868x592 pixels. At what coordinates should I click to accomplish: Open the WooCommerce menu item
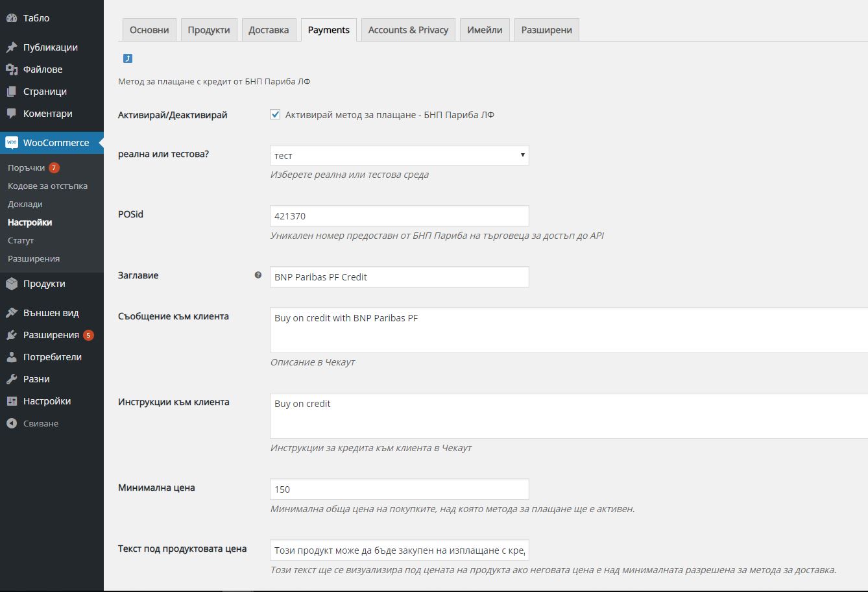pyautogui.click(x=52, y=143)
